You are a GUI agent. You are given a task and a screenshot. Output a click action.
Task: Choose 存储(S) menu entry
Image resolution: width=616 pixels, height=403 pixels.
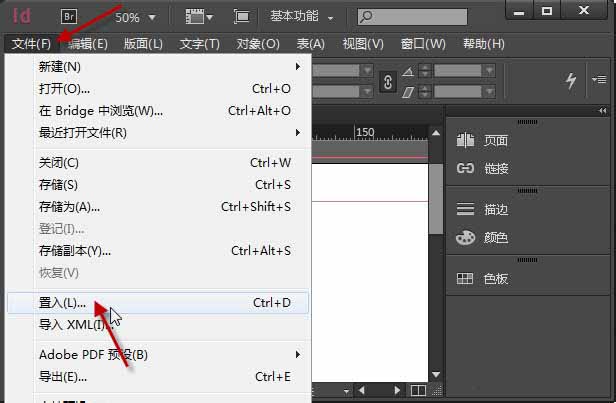(158, 185)
